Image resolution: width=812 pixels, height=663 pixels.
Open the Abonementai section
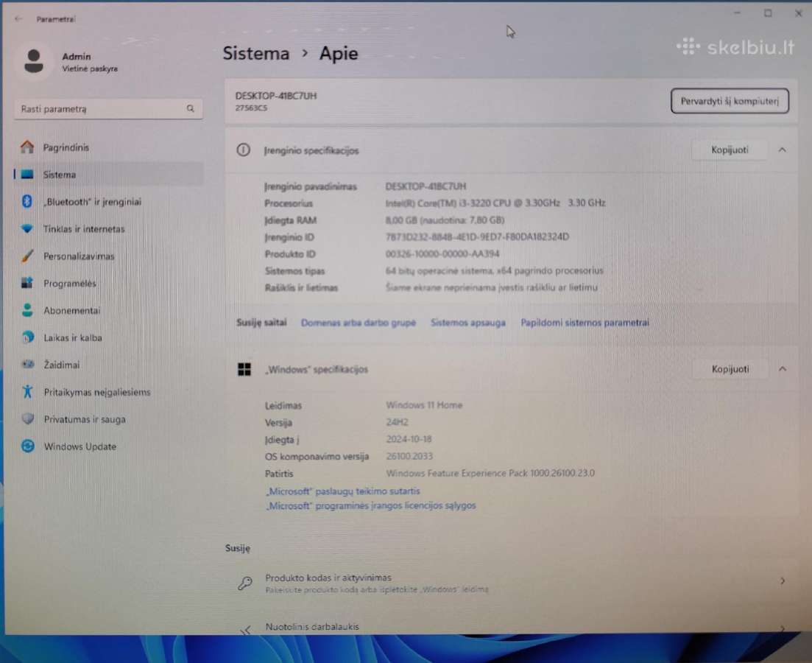click(109, 311)
